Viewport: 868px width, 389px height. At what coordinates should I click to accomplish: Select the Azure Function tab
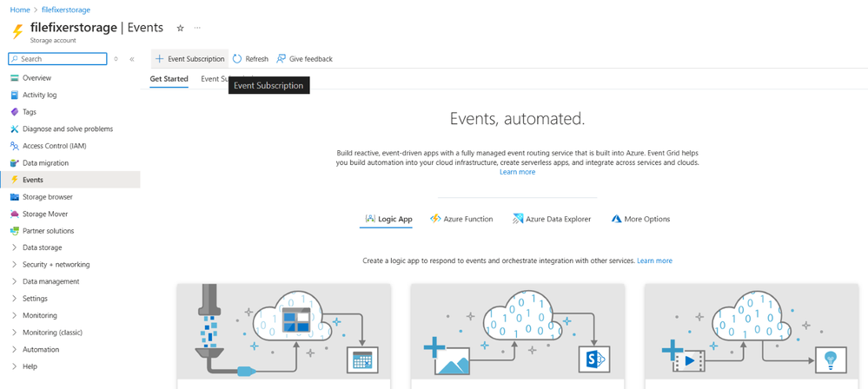tap(461, 219)
